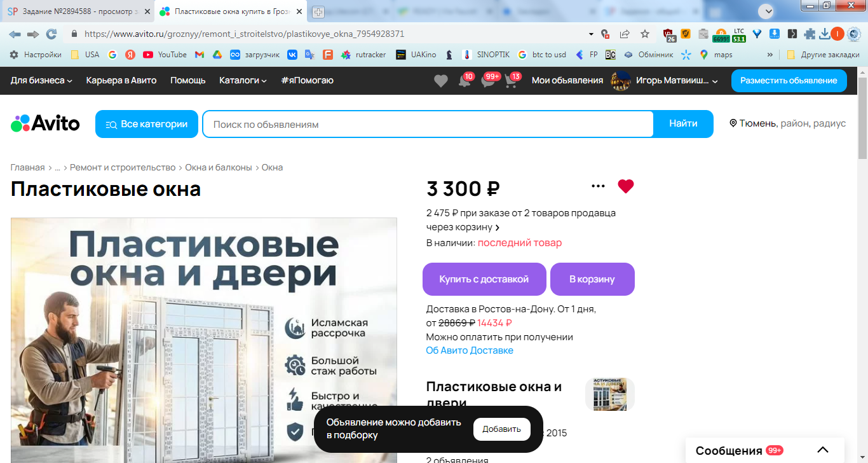Open the Gmail bookmark icon
The image size is (868, 463).
click(x=199, y=55)
